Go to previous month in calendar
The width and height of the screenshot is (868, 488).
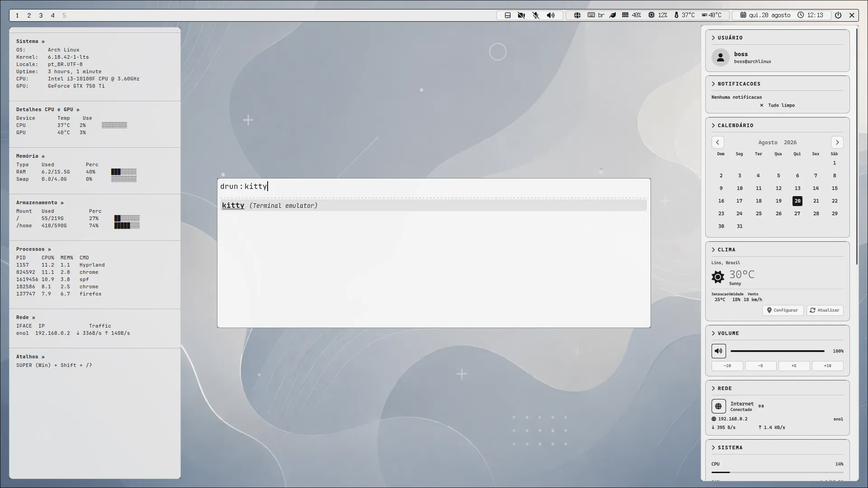[x=717, y=142]
